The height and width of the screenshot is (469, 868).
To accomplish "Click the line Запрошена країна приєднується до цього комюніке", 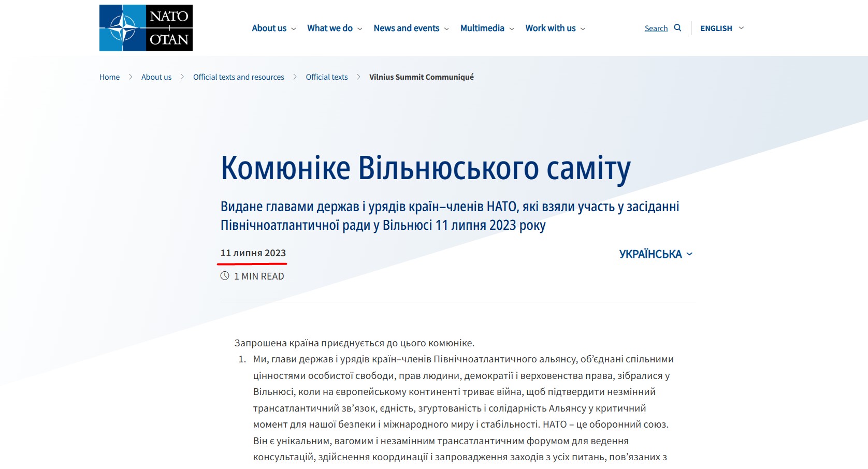I will pos(354,343).
